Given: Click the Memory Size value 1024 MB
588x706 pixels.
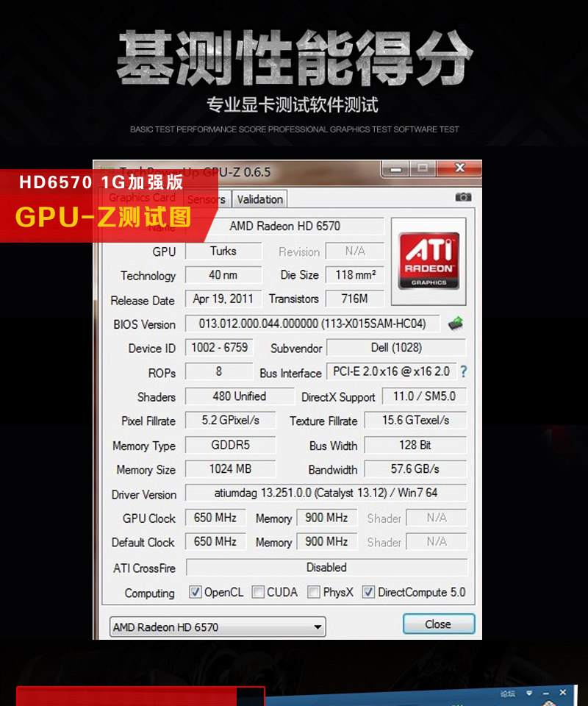Looking at the screenshot, I should 231,468.
